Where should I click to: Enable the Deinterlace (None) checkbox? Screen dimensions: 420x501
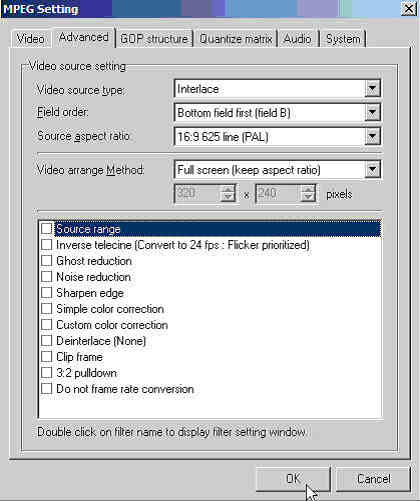47,341
